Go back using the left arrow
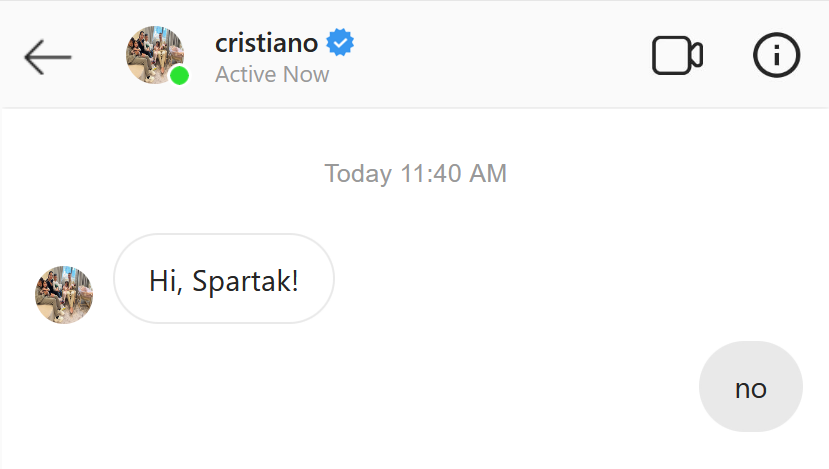The height and width of the screenshot is (469, 829). coord(47,57)
